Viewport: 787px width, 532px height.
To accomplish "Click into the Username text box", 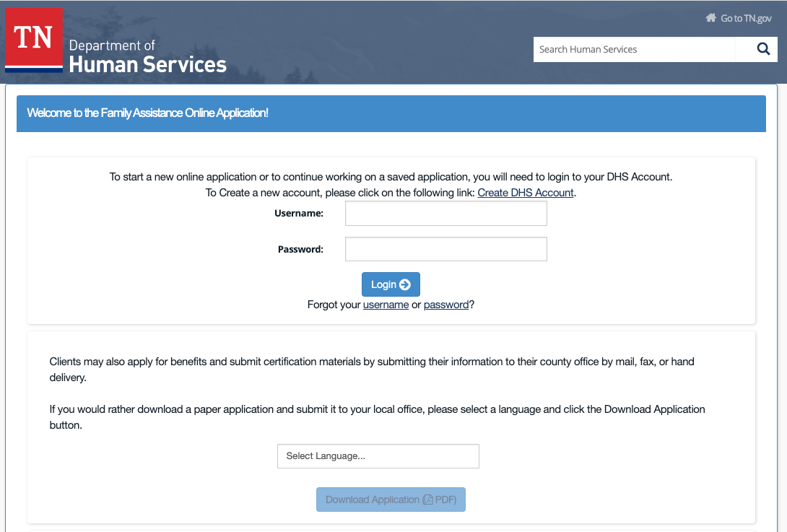I will 445,214.
